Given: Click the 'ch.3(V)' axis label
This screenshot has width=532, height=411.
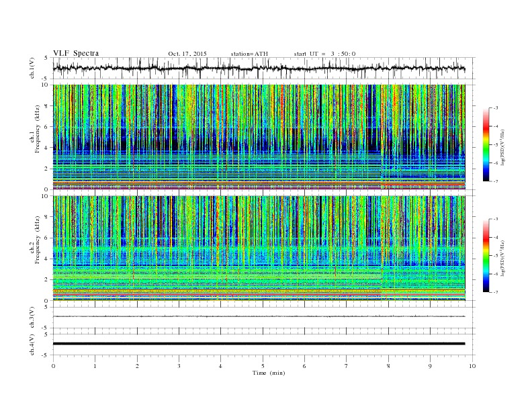Looking at the screenshot, I should pos(32,318).
